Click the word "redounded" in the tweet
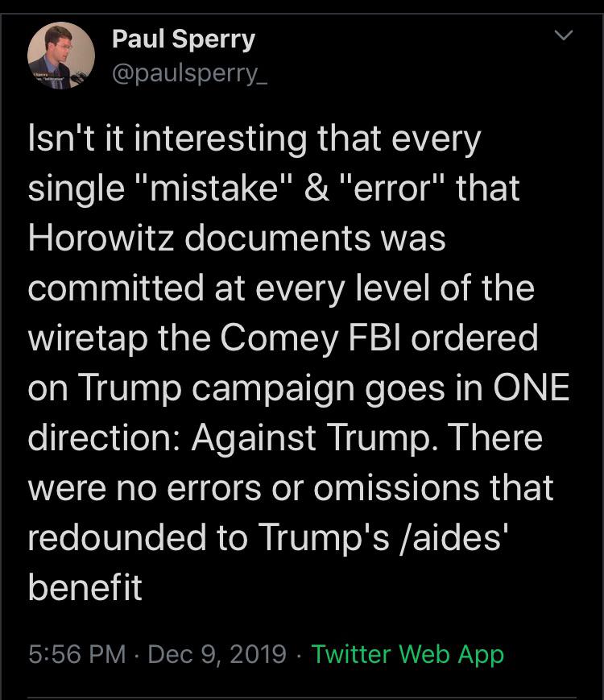The height and width of the screenshot is (700, 604). (x=117, y=537)
